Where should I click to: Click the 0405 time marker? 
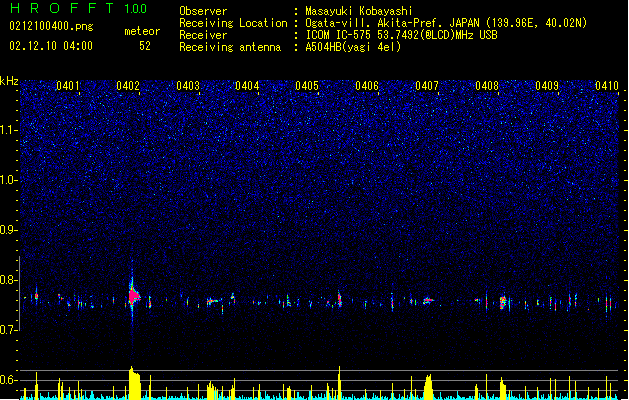tap(307, 85)
